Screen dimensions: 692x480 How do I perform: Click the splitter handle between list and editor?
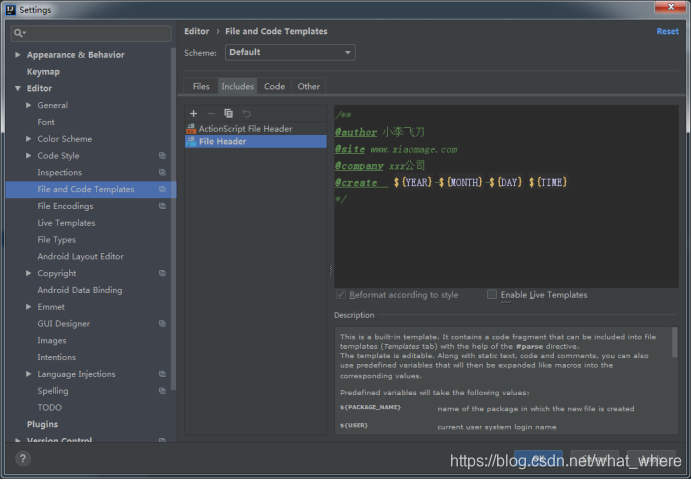pos(331,270)
